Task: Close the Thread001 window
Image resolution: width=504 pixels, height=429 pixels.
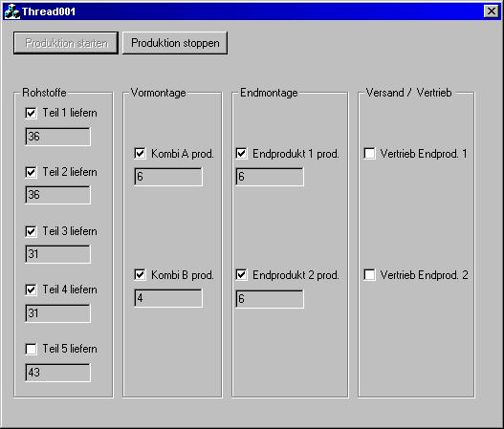Action: pos(492,11)
